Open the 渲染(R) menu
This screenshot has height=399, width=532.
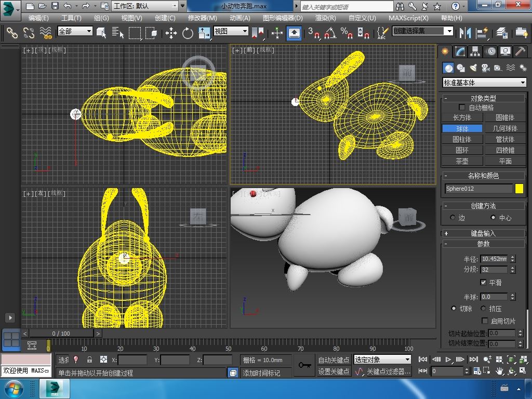click(x=325, y=18)
